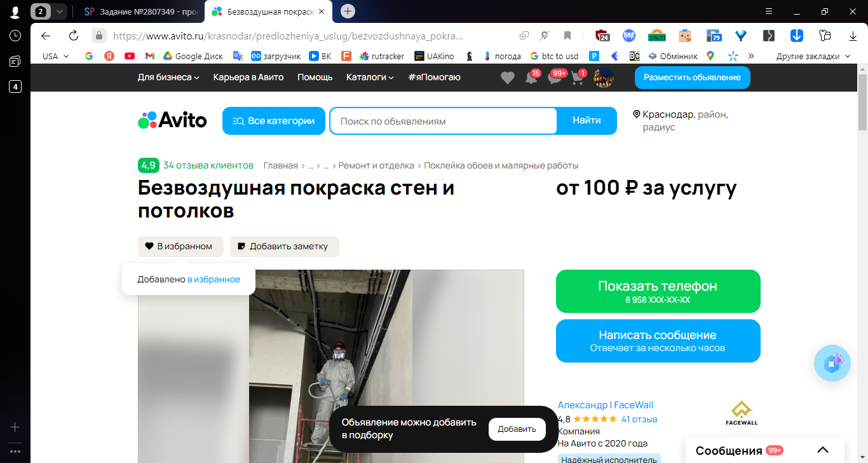Open the Главная breadcrumb link
Screen dimensions: 868x463
tap(281, 165)
